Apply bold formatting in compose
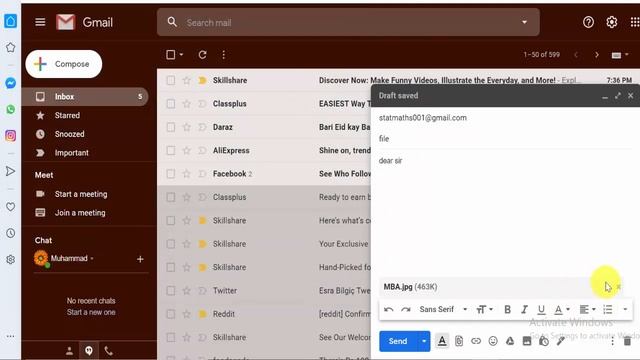The image size is (640, 360). (507, 310)
